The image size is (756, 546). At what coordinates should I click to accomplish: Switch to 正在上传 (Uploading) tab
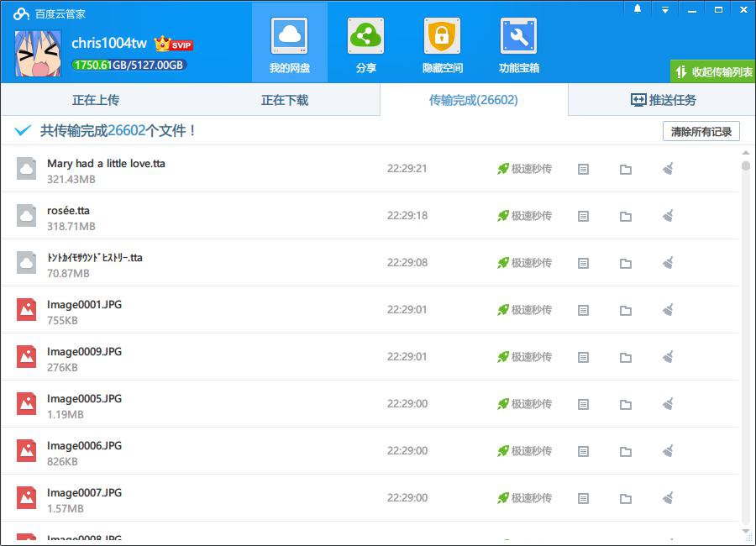click(x=95, y=100)
